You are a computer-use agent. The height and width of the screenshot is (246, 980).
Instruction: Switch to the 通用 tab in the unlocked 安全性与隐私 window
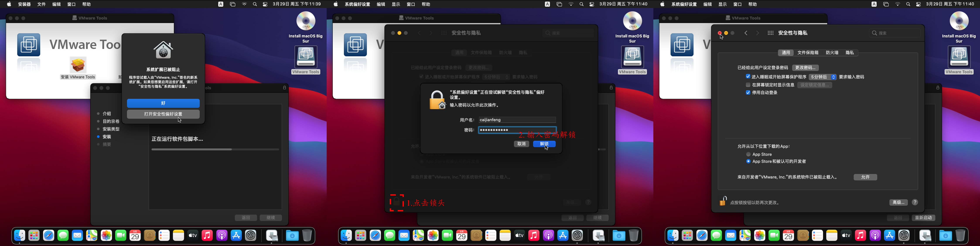pos(786,53)
